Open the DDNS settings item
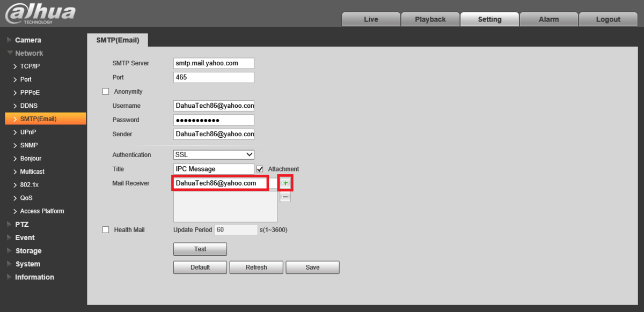Viewport: 644px width, 312px height. pyautogui.click(x=29, y=106)
